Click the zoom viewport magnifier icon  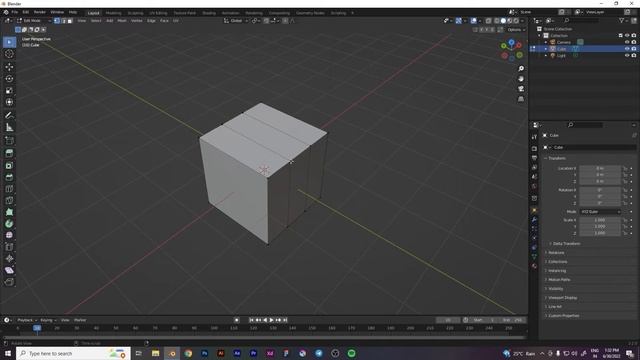(521, 69)
